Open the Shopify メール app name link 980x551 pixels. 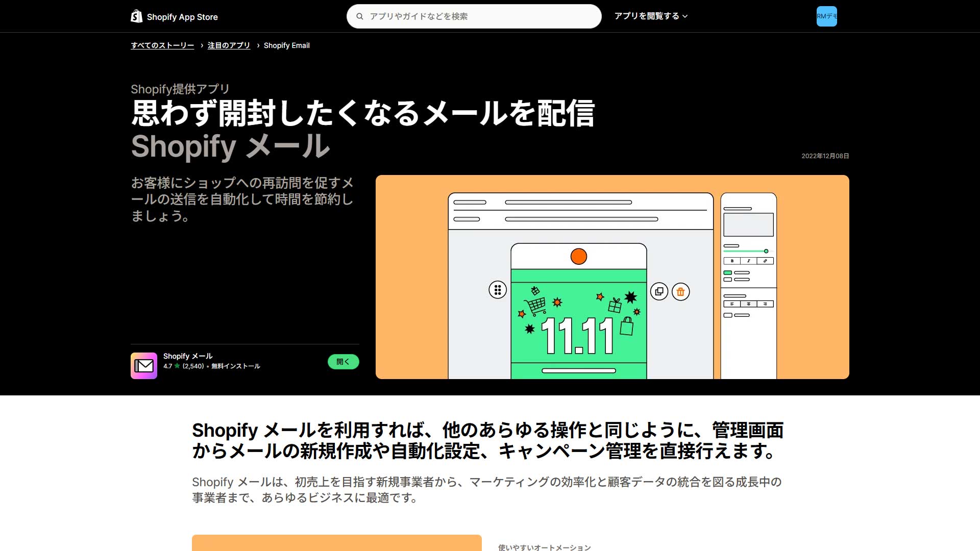pyautogui.click(x=188, y=356)
